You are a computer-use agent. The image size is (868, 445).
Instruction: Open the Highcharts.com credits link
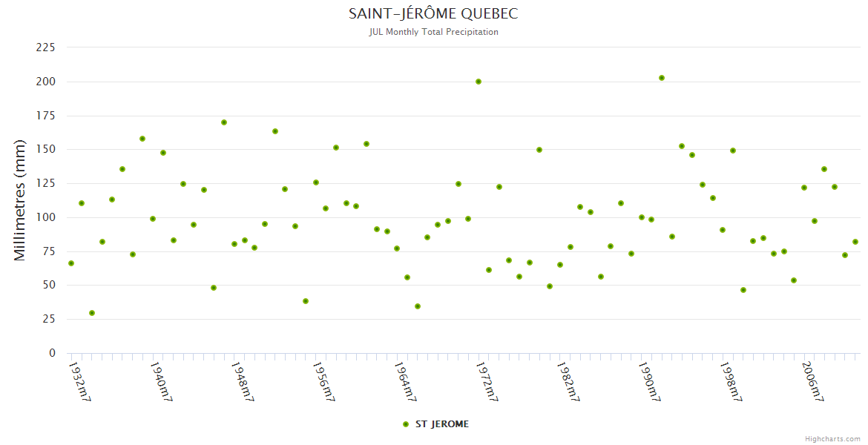click(x=832, y=438)
